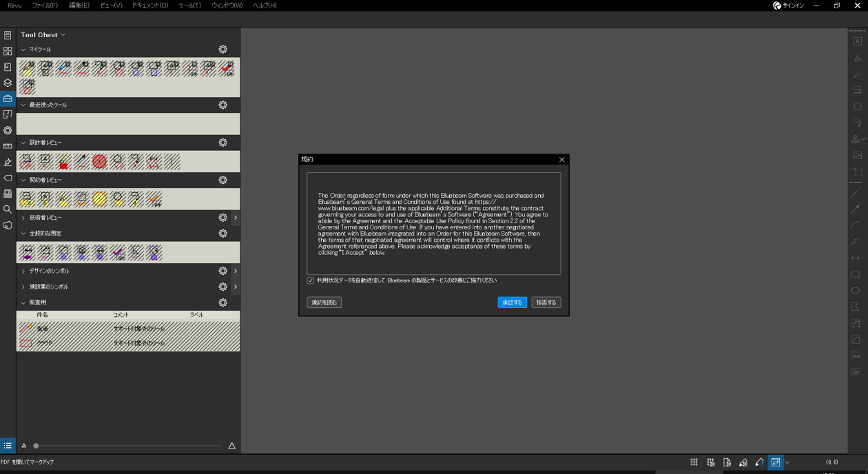The image size is (868, 474).
Task: Open the Markups list icon
Action: (x=8, y=446)
